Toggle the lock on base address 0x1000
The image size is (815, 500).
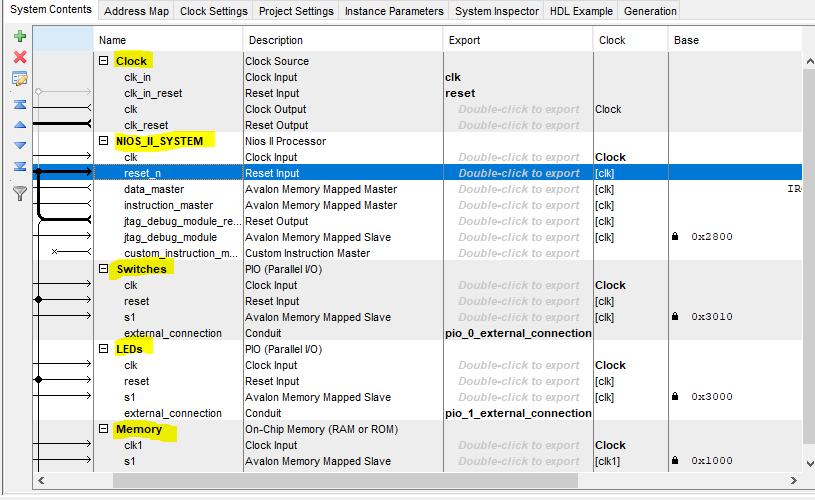click(x=675, y=460)
